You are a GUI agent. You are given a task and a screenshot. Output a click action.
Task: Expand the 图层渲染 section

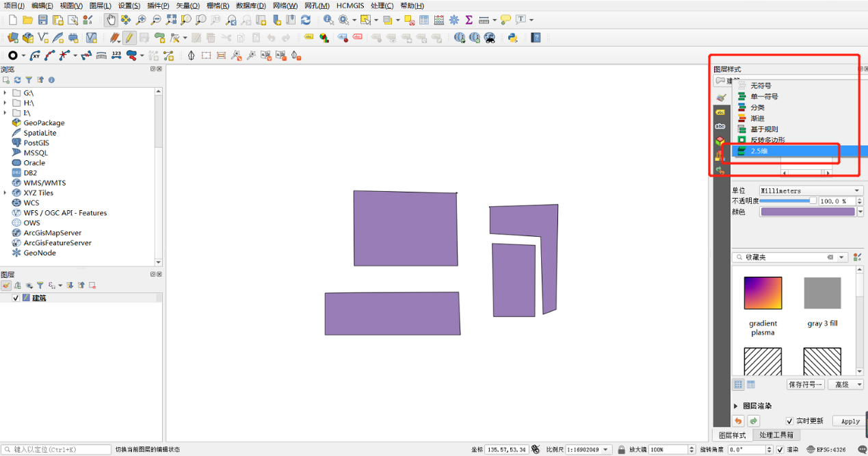736,406
